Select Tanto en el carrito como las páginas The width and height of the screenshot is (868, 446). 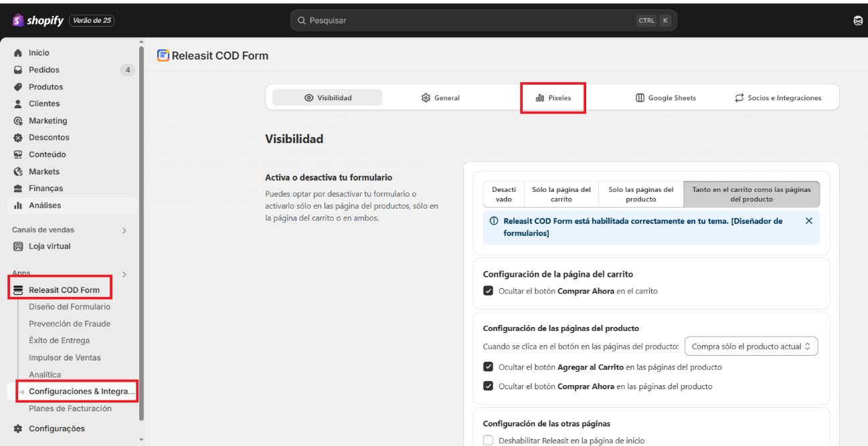click(x=752, y=195)
